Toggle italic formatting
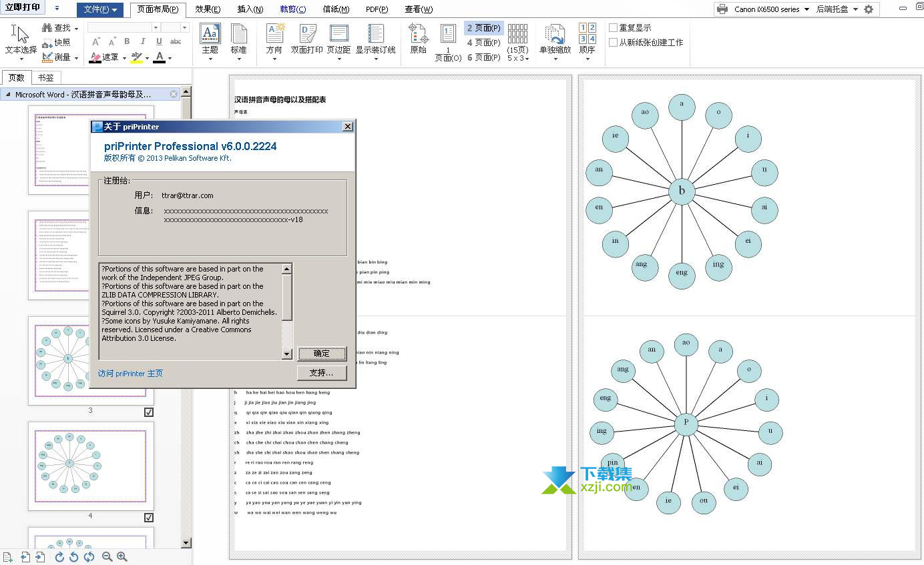The height and width of the screenshot is (565, 924). point(143,42)
